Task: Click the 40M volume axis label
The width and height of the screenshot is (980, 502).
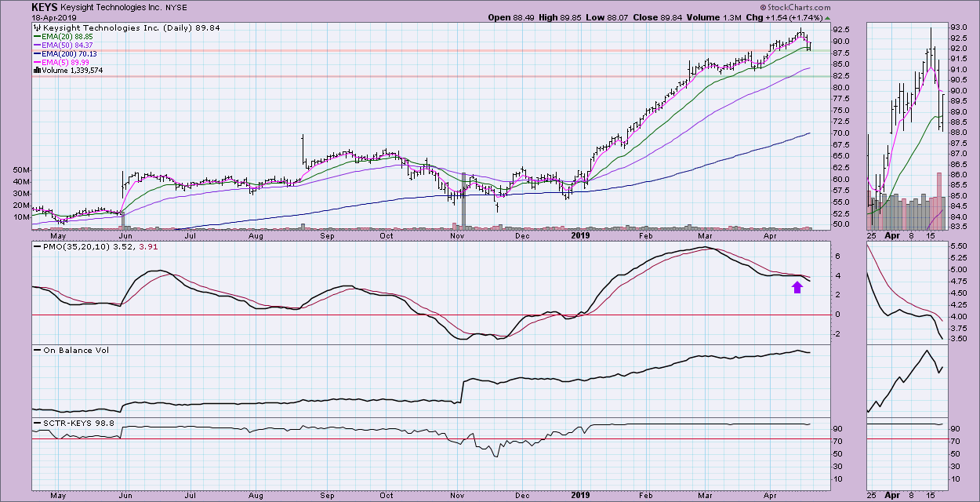Action: 20,182
